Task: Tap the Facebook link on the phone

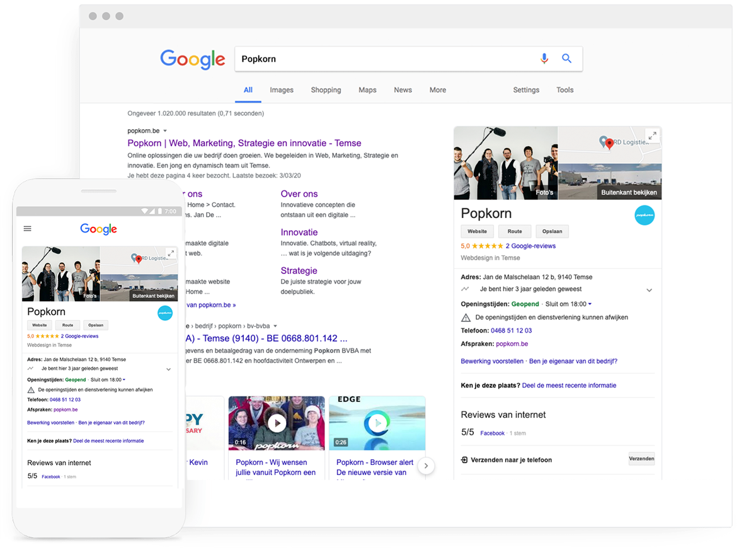Action: (x=51, y=477)
